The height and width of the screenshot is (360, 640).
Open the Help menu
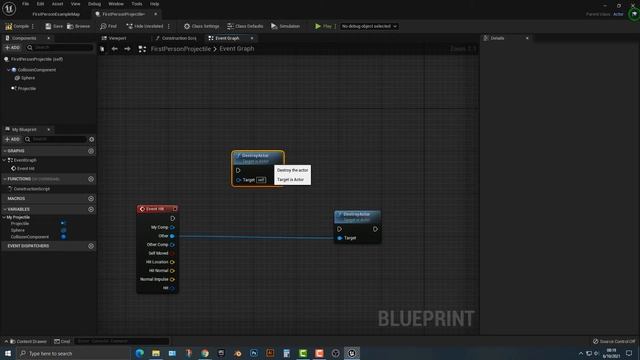[x=154, y=4]
